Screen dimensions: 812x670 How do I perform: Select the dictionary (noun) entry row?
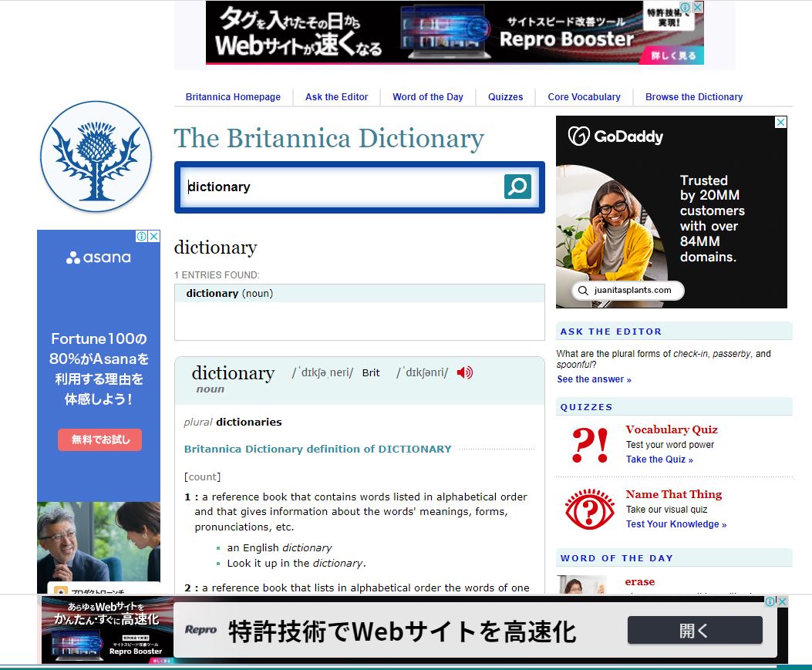(359, 293)
